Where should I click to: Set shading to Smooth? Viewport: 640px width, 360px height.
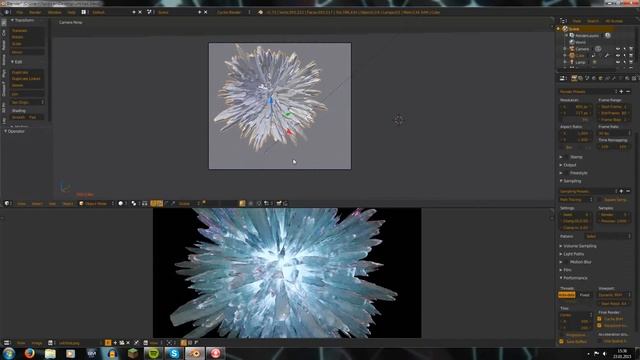18,118
